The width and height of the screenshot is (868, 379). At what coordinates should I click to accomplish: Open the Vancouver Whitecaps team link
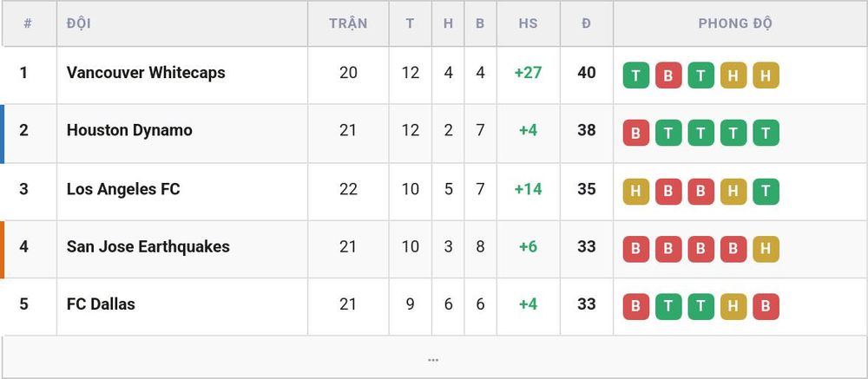coord(146,73)
